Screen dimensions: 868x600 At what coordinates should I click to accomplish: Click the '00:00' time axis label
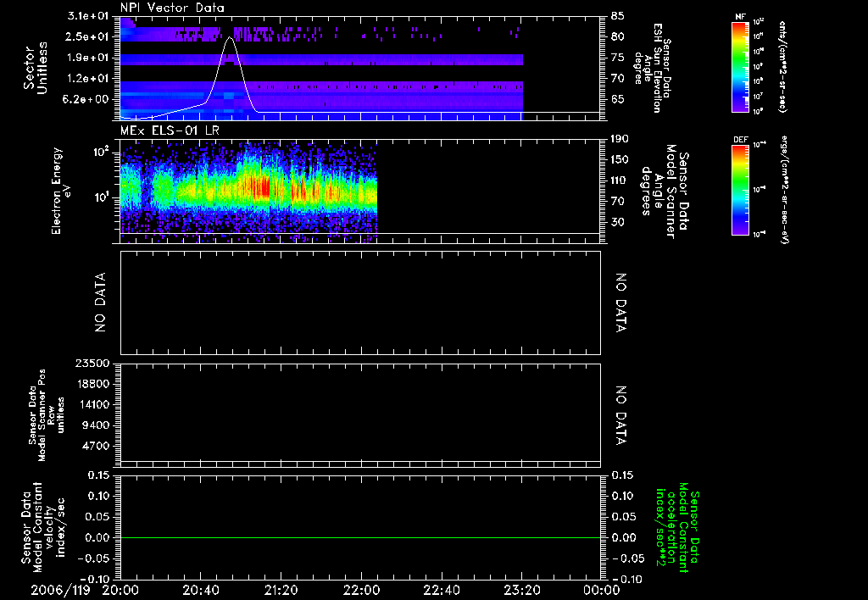point(602,590)
